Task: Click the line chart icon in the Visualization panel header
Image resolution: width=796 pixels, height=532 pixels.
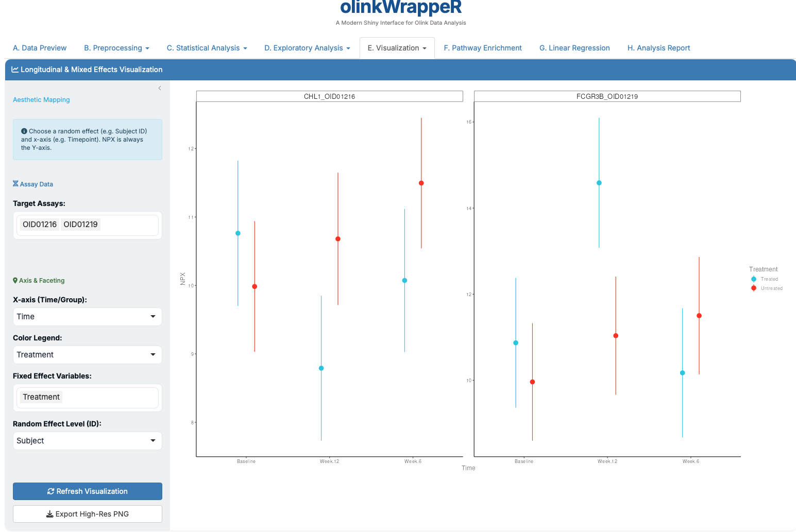Action: (15, 70)
